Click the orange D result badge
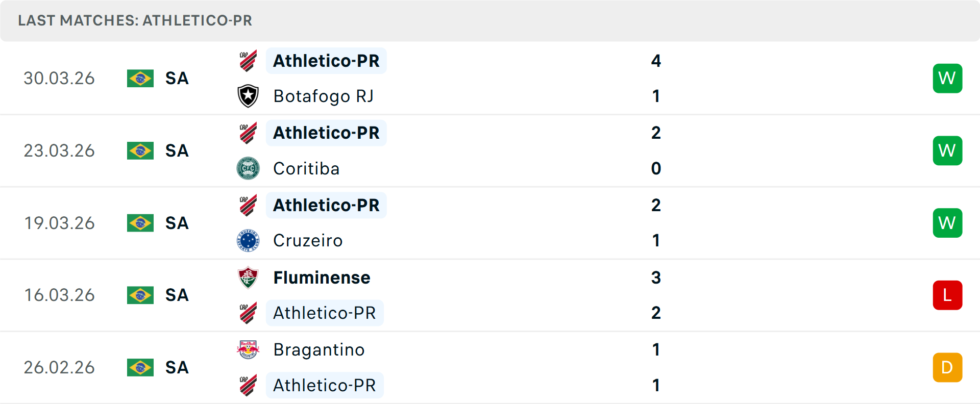The width and height of the screenshot is (980, 404). click(947, 367)
